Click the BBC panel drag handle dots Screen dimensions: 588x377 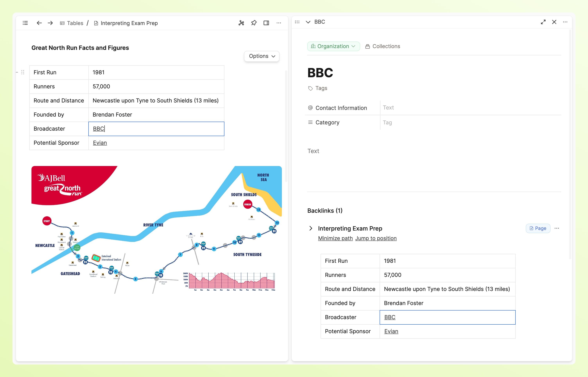(297, 22)
